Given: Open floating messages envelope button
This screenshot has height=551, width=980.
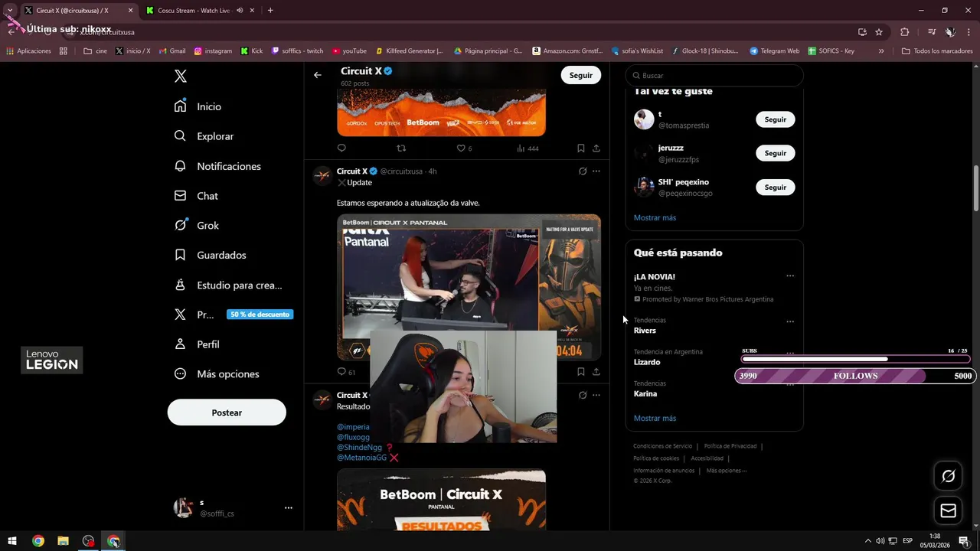Looking at the screenshot, I should (948, 510).
